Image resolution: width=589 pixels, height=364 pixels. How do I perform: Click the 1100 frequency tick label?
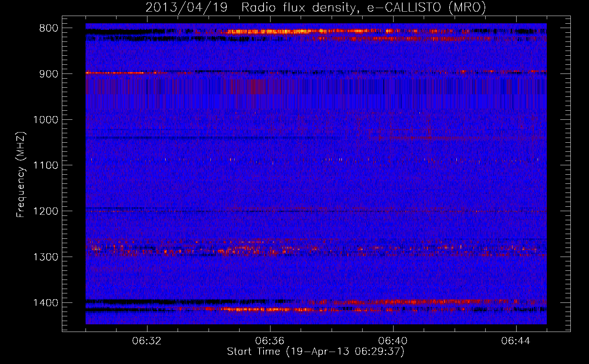(46, 166)
